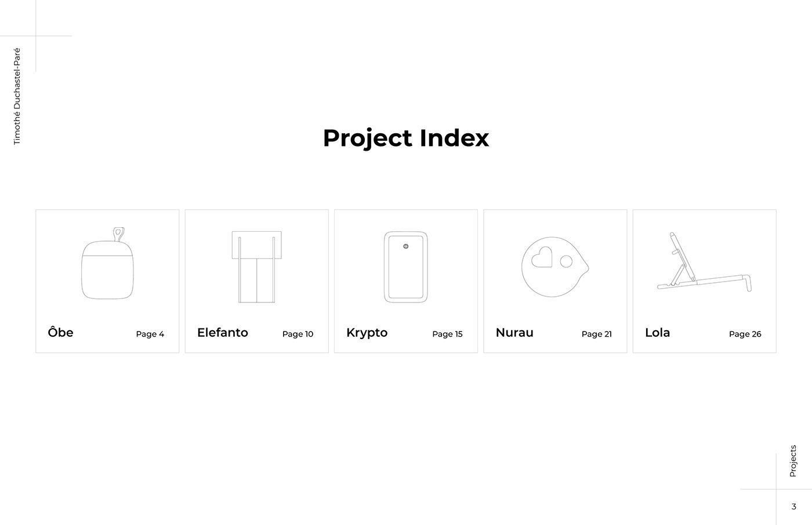Image resolution: width=812 pixels, height=525 pixels.
Task: Click the vertical Projects section label
Action: (x=793, y=461)
